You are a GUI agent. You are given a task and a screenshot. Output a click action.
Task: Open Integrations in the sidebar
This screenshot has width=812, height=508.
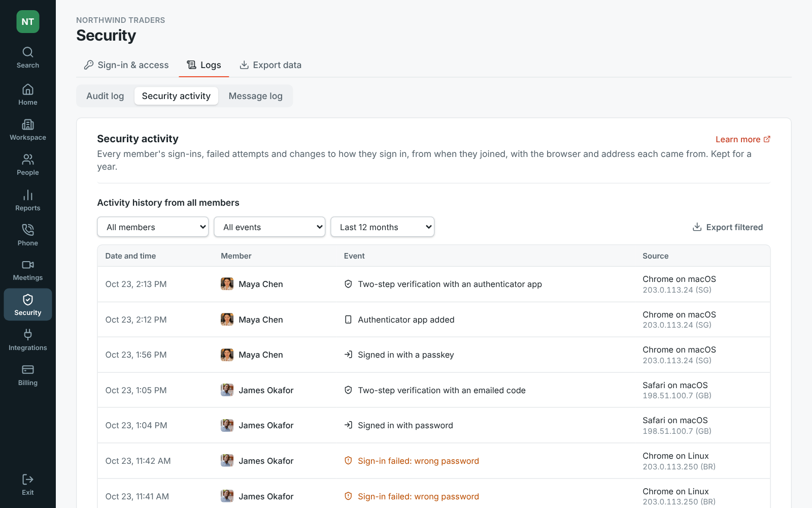tap(28, 340)
